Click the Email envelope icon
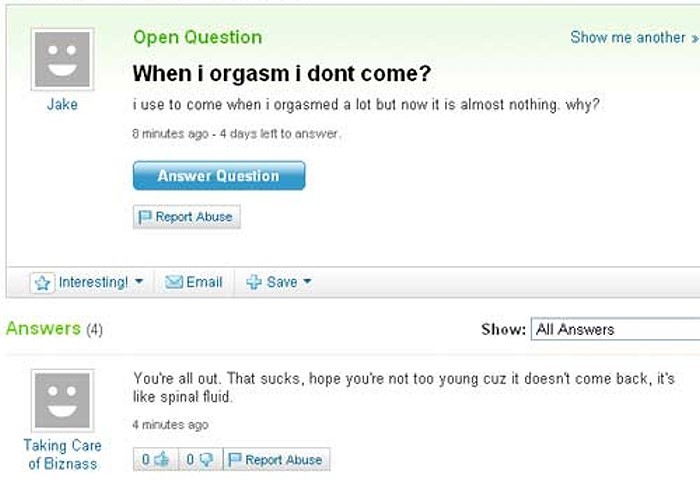The image size is (700, 489). 172,283
